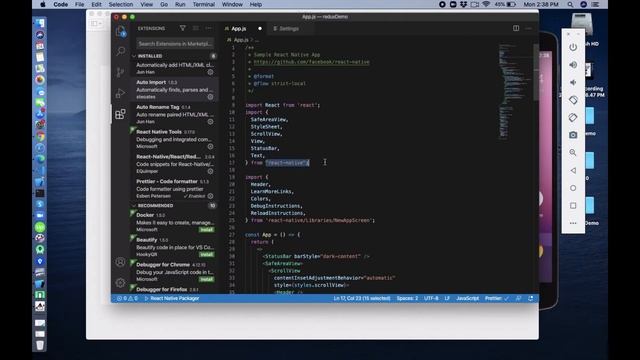Open the Run and Debug view
This screenshot has width=640, height=360.
pyautogui.click(x=120, y=93)
